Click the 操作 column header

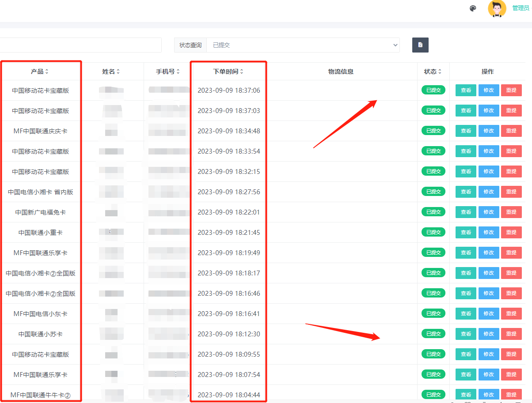coord(488,72)
